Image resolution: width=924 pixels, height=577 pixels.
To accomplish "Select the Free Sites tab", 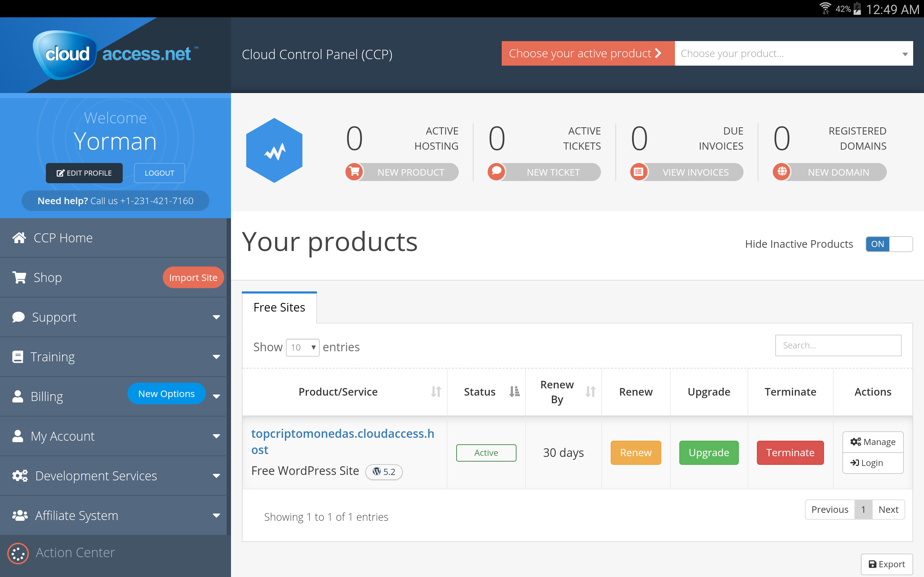I will click(279, 308).
